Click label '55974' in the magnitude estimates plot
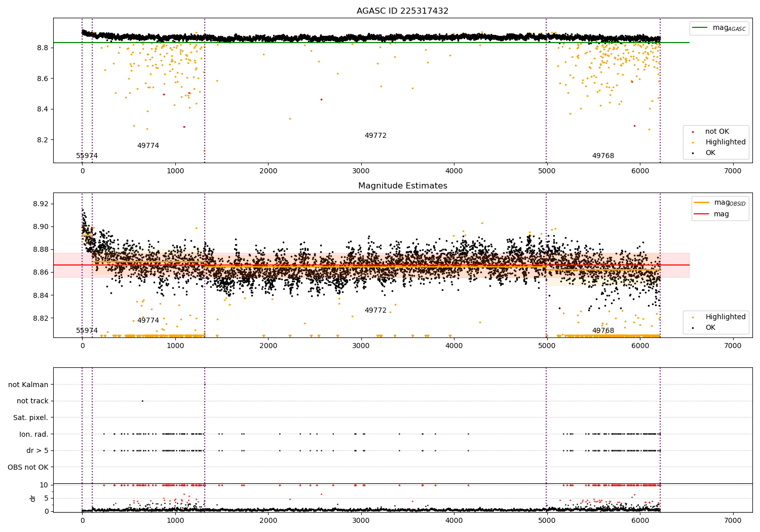This screenshot has width=760, height=532. [x=87, y=331]
